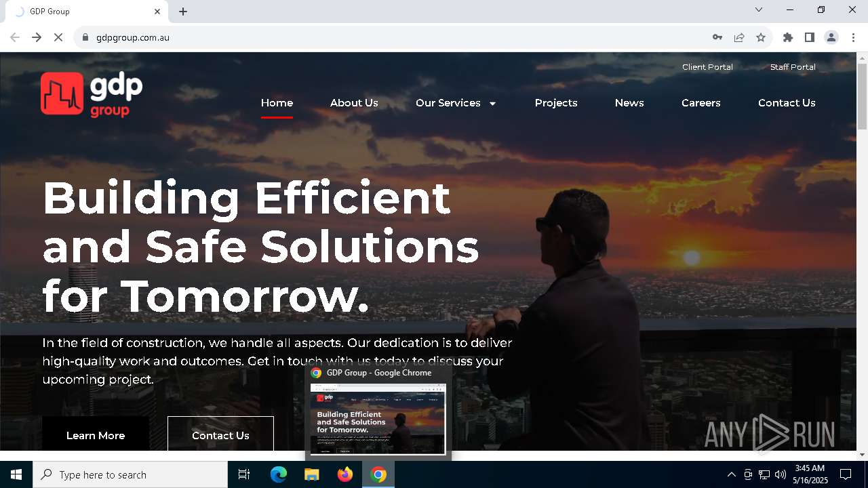Open the saved passwords key icon
The width and height of the screenshot is (868, 488).
point(717,37)
